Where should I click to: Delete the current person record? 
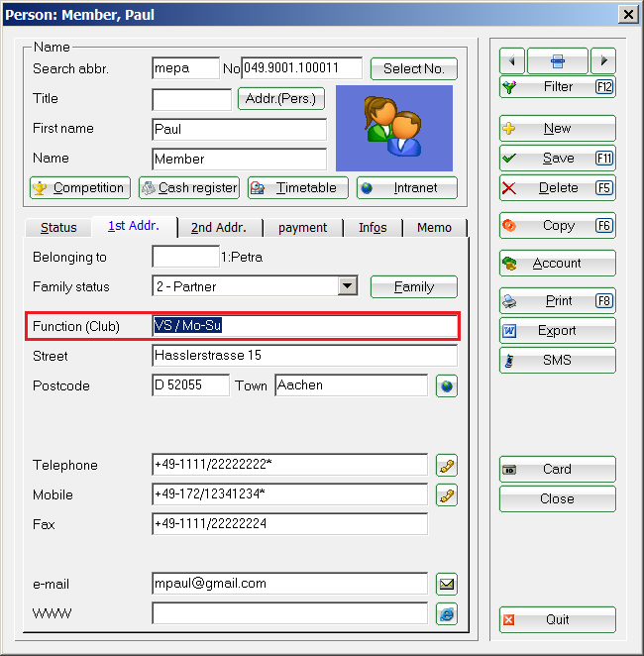pos(558,188)
